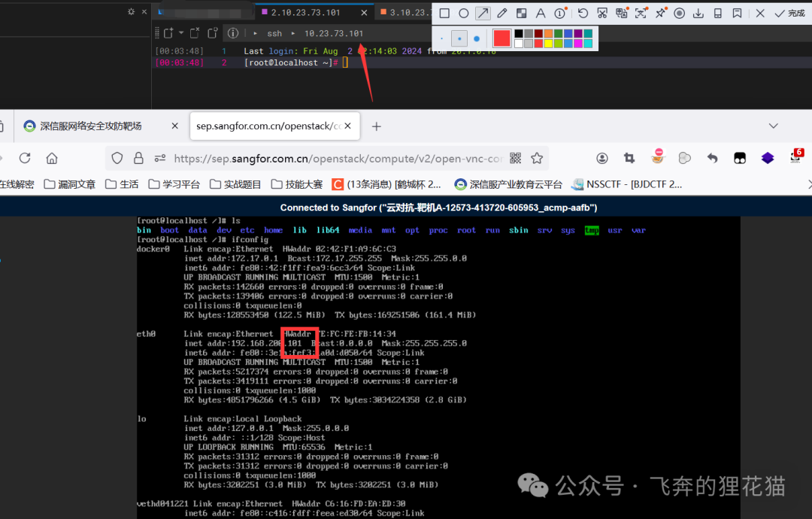Click the large current red color swatch
The image size is (812, 519).
click(501, 38)
